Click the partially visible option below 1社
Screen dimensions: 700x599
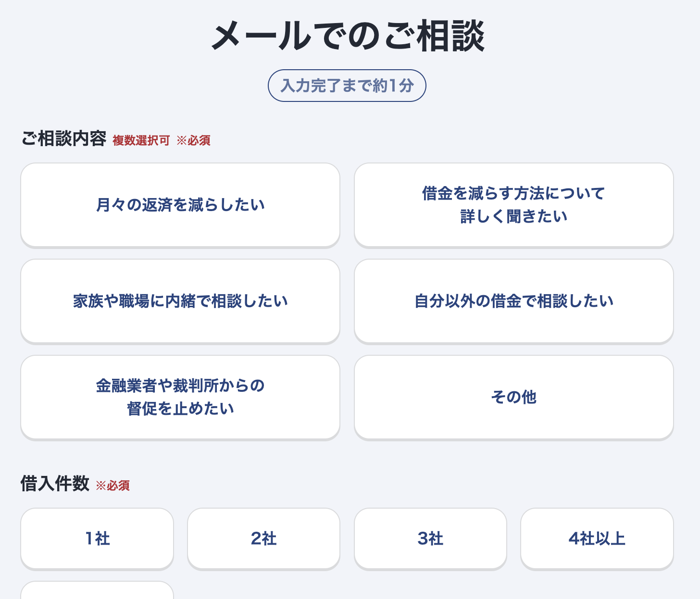pyautogui.click(x=97, y=594)
